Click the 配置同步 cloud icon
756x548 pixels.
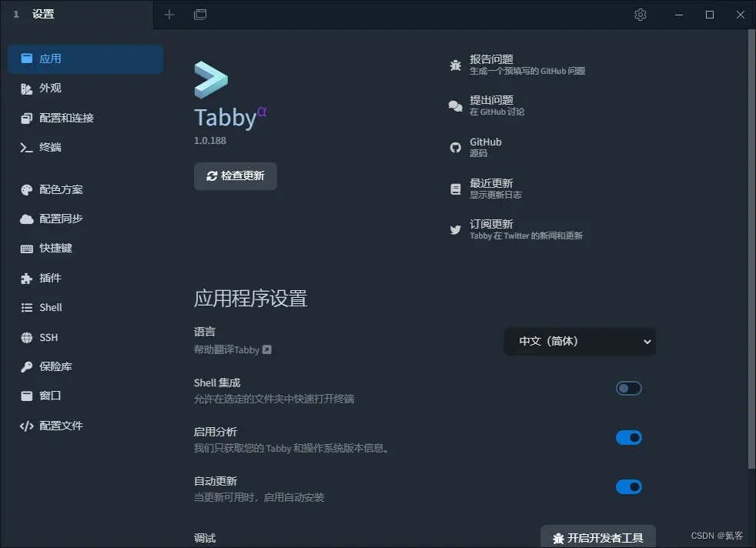(26, 219)
